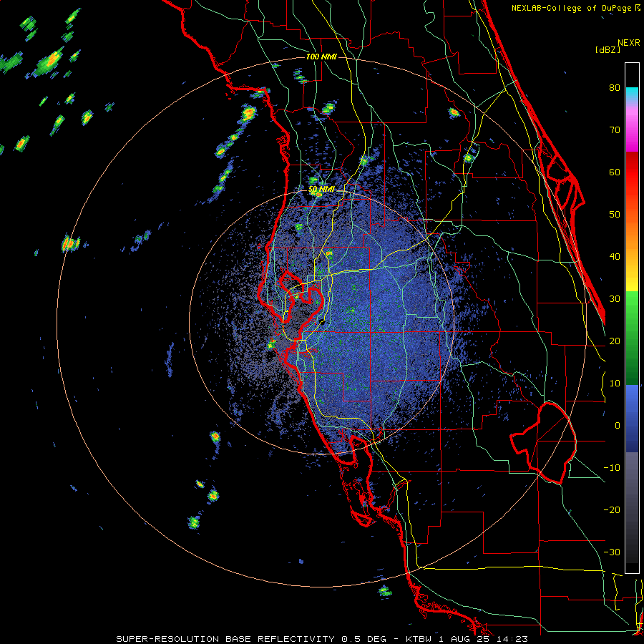The width and height of the screenshot is (644, 644).
Task: Select the "NEXR" label above the scale
Action: pos(629,43)
